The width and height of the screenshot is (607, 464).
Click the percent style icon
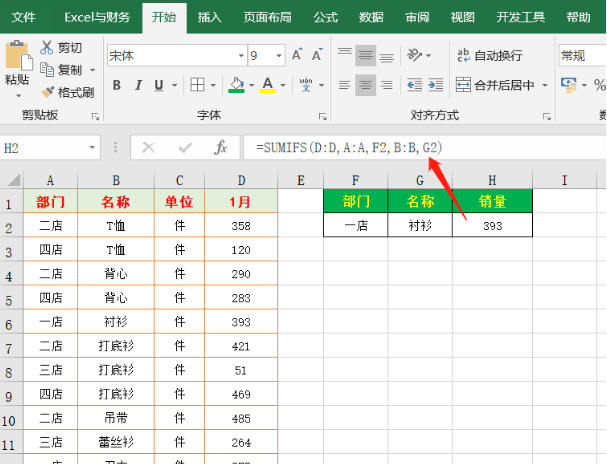click(600, 85)
